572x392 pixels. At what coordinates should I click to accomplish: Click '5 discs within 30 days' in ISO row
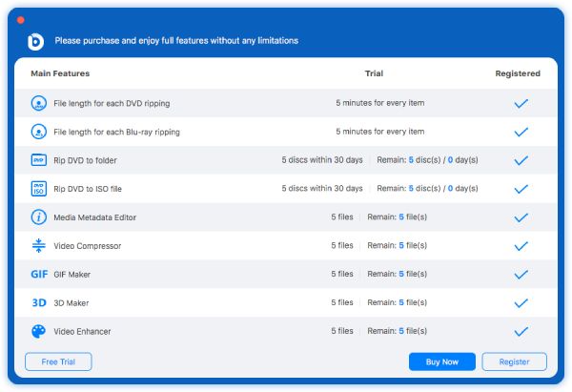(x=322, y=188)
